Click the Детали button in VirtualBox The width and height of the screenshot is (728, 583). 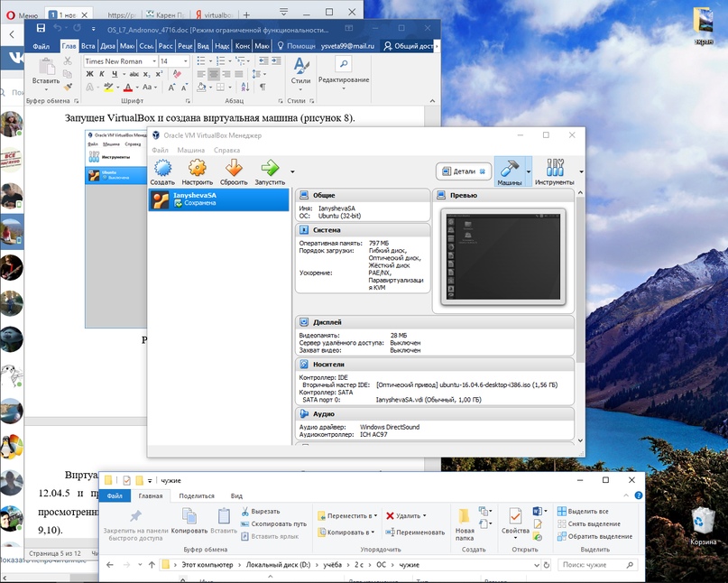tap(463, 171)
